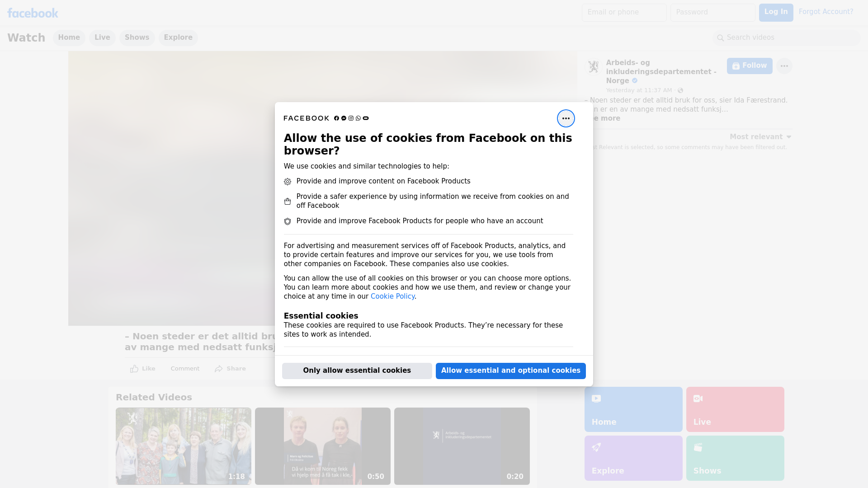Click the Like thumbs-up icon
Viewport: 868px width, 488px height.
[x=134, y=369]
